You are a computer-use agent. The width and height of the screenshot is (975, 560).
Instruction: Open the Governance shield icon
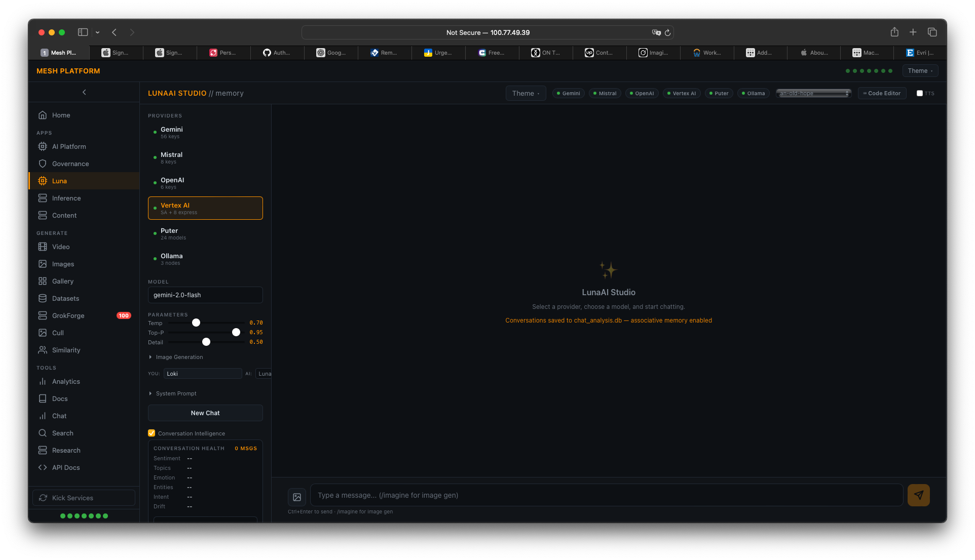tap(43, 164)
